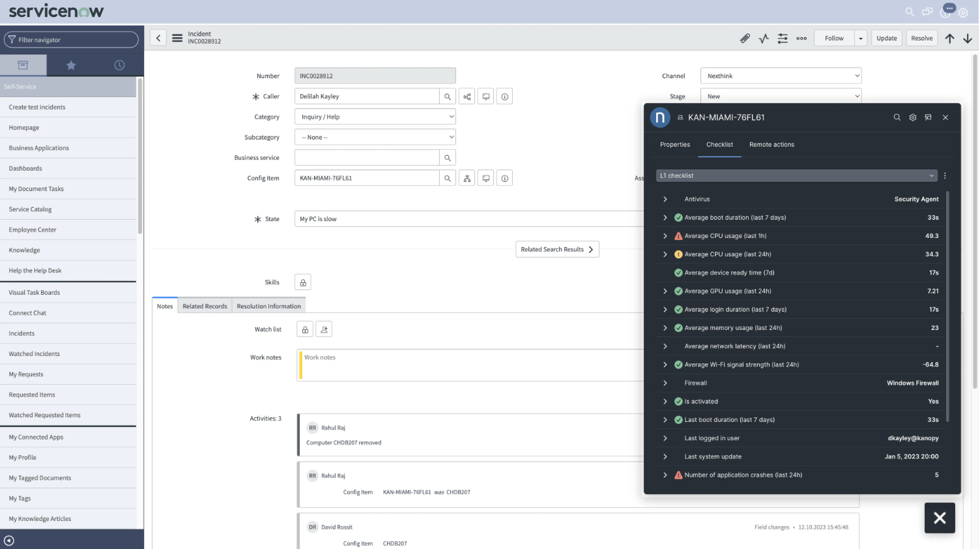This screenshot has height=549, width=980.
Task: Switch to the Remote actions tab
Action: point(771,145)
